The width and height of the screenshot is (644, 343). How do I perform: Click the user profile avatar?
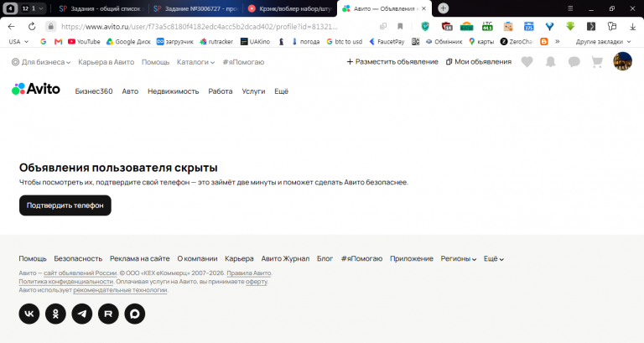(623, 61)
